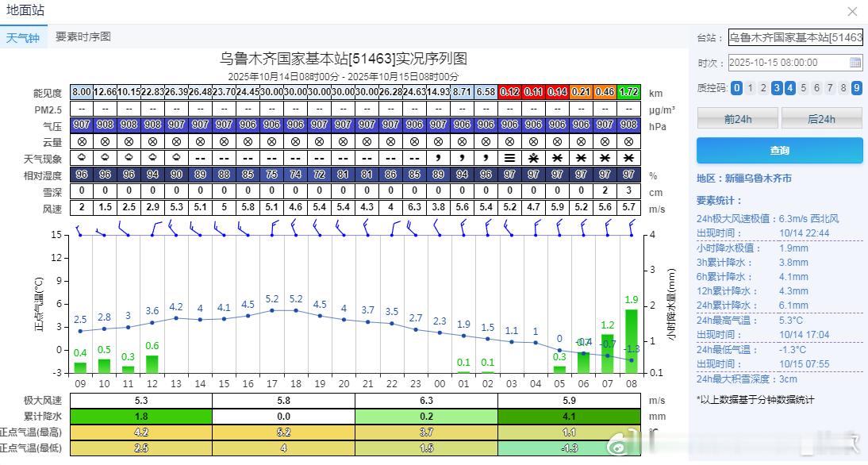The width and height of the screenshot is (868, 465).
Task: Click the 10/15 07:55 occurrence time
Action: pos(805,363)
